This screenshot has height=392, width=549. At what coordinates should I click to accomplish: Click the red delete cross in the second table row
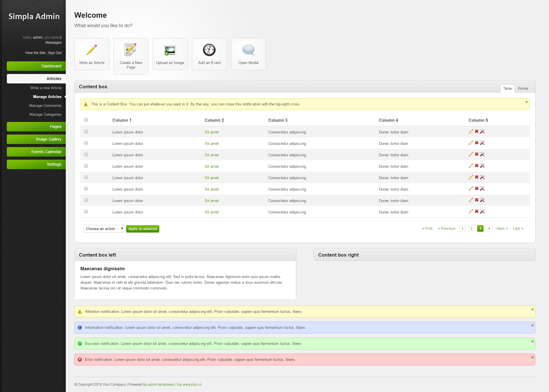click(x=477, y=143)
